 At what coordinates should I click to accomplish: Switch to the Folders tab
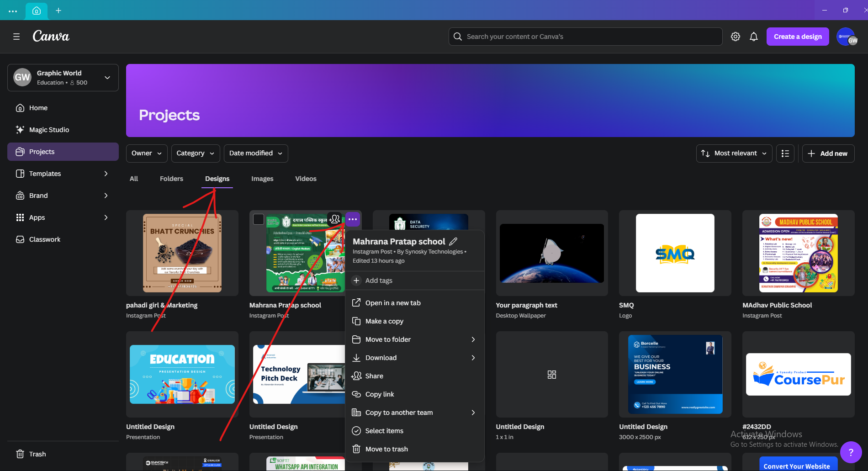171,179
